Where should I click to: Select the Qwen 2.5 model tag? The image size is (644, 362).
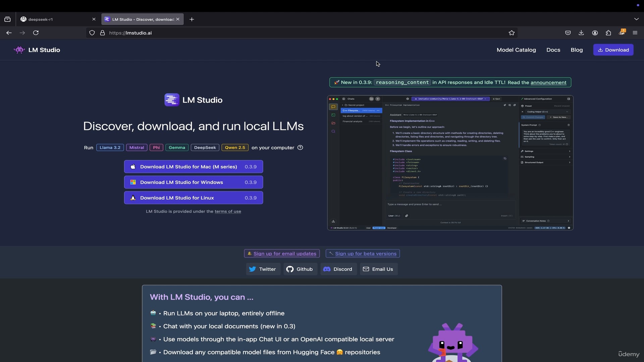click(235, 147)
